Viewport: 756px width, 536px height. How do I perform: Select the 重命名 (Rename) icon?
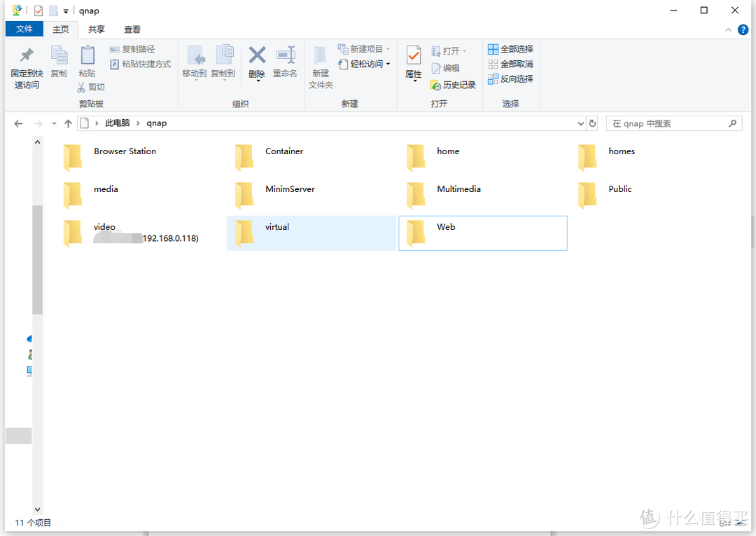[x=285, y=62]
